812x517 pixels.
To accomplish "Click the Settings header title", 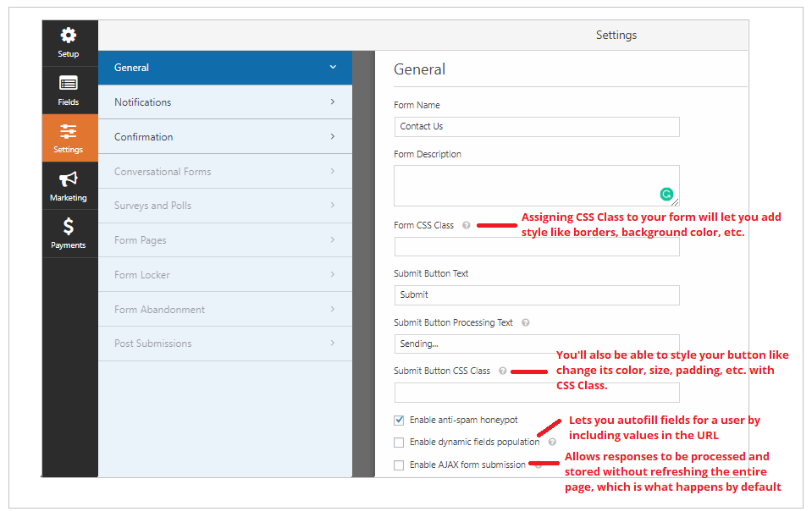I will coord(616,36).
